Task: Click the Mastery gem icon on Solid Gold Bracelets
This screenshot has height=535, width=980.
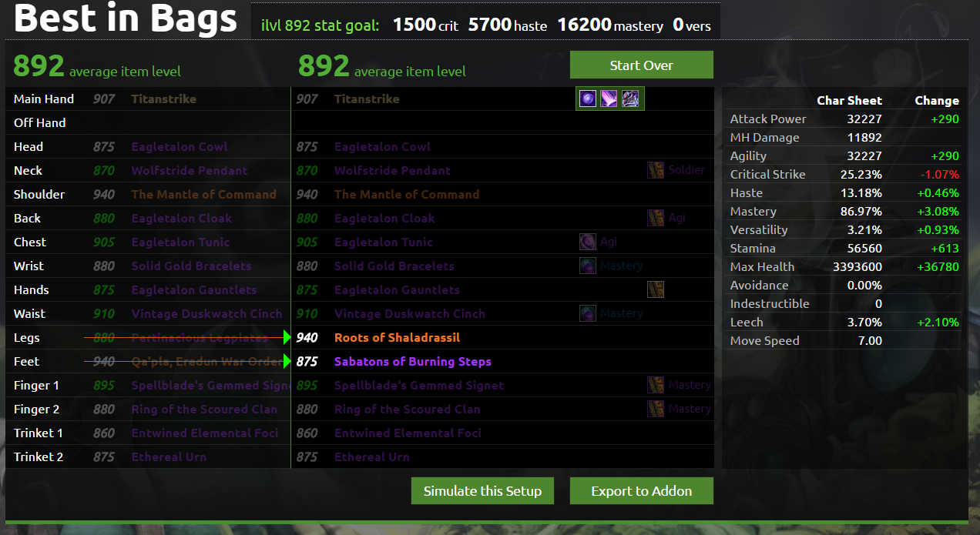Action: click(x=588, y=266)
